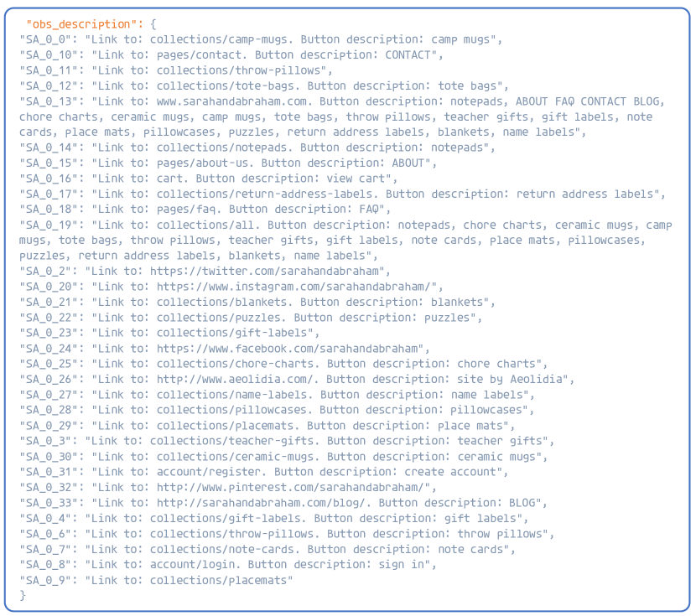696x616 pixels.
Task: Click the "SA_0_32" pinterest.com link line
Action: click(x=228, y=488)
